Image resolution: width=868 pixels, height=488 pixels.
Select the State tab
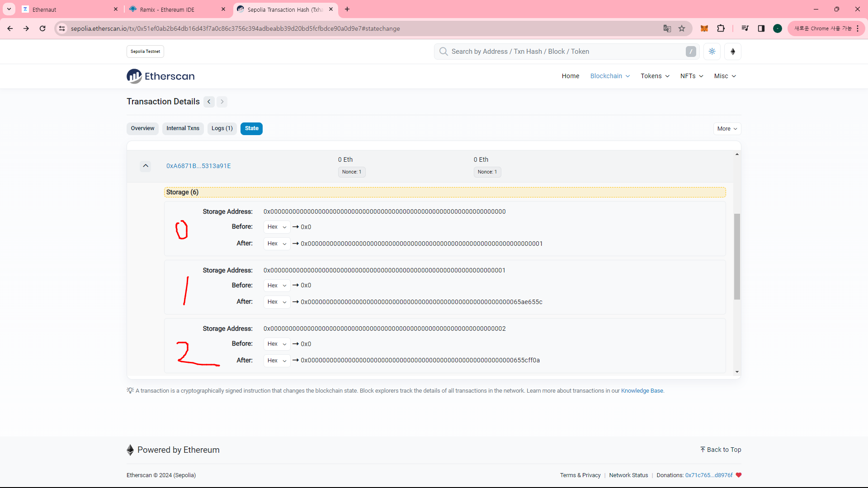coord(251,128)
